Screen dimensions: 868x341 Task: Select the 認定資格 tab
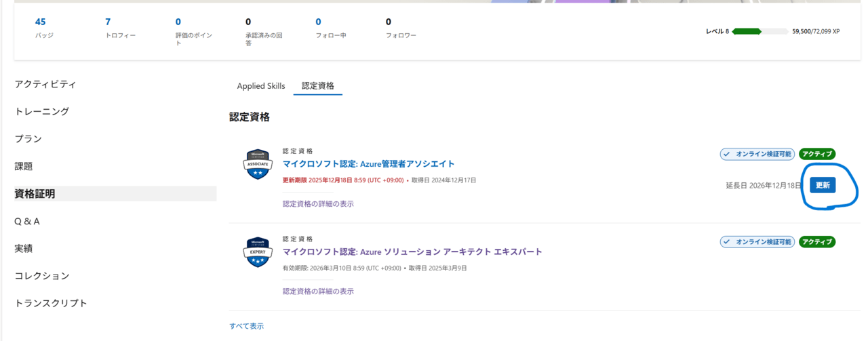tap(318, 86)
